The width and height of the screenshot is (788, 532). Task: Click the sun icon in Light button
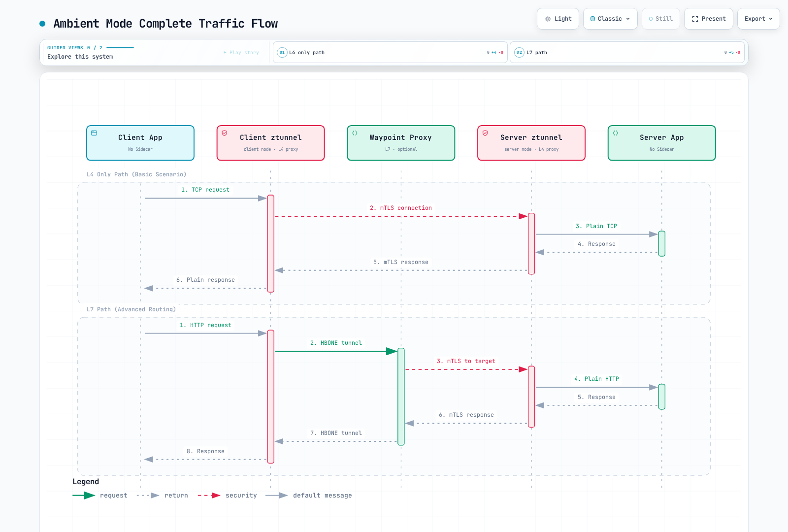548,19
